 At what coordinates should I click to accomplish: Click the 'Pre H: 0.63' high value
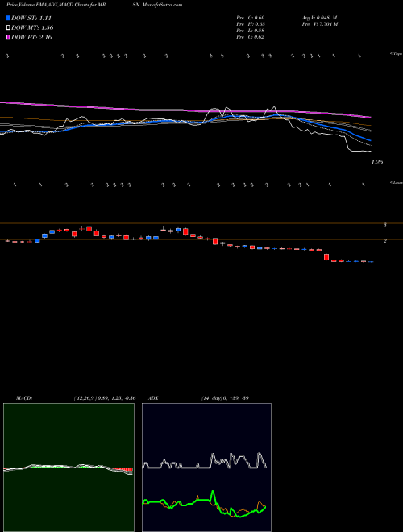point(251,24)
